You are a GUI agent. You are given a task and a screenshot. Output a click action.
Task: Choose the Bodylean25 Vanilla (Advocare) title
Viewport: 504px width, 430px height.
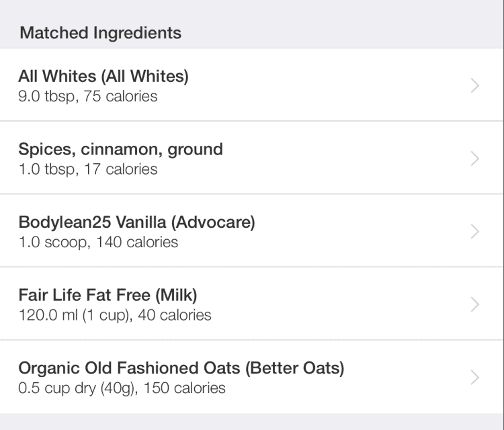tap(136, 222)
